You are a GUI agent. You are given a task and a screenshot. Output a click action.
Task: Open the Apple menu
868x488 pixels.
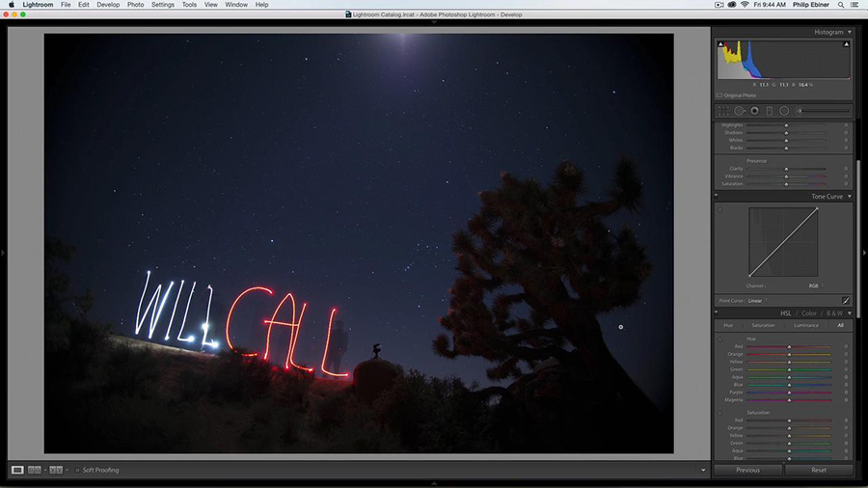pos(11,5)
